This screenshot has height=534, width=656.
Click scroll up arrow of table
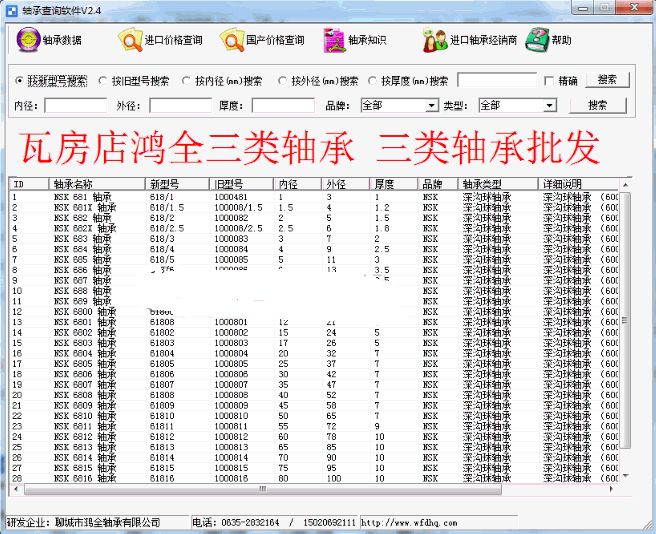pos(625,185)
